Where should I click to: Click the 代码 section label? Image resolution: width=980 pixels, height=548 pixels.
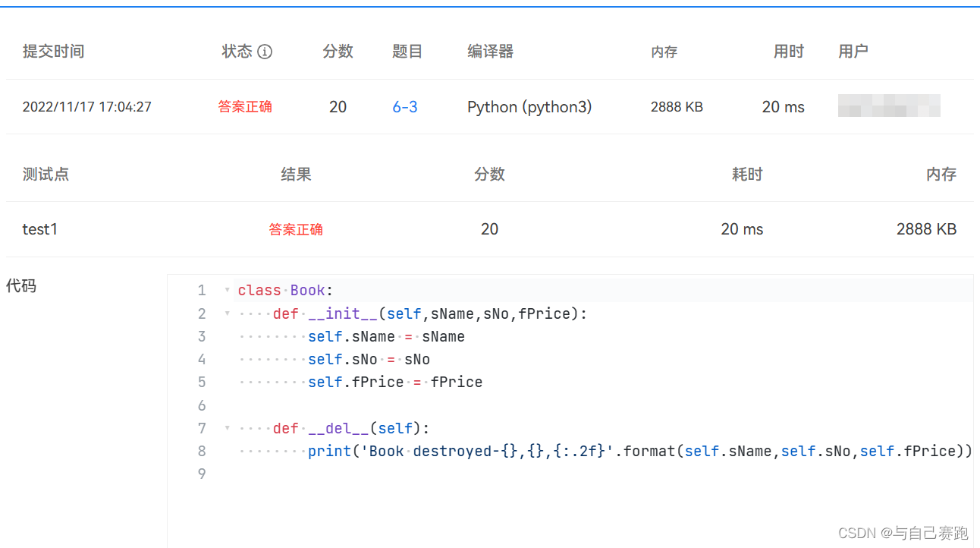point(21,285)
